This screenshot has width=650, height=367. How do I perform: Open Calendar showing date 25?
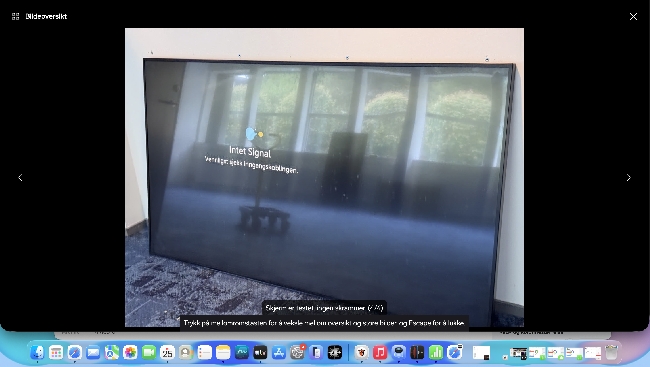click(167, 352)
